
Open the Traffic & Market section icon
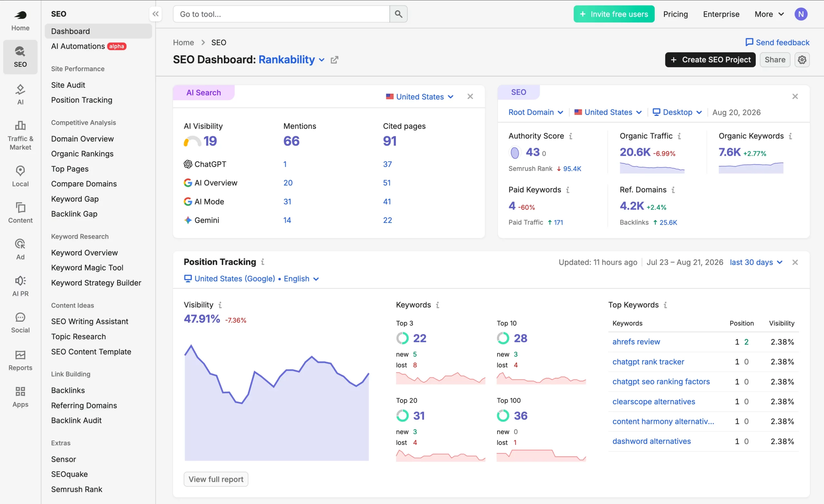[x=20, y=135]
